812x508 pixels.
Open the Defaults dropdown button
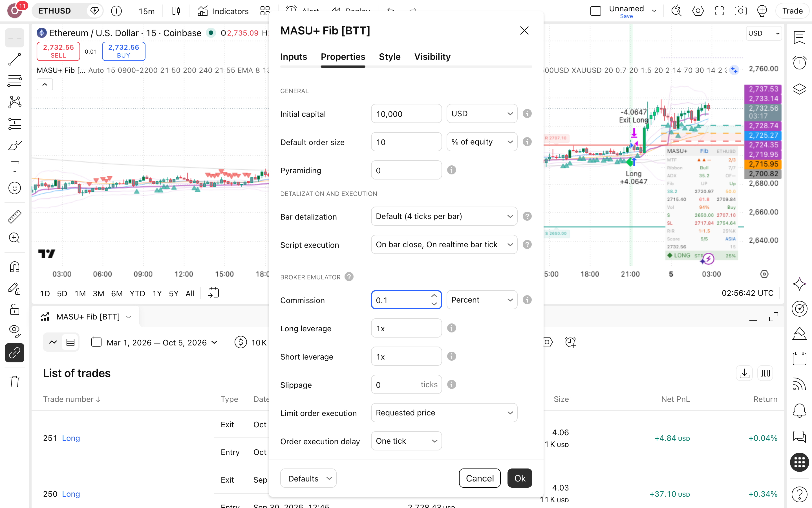click(308, 478)
